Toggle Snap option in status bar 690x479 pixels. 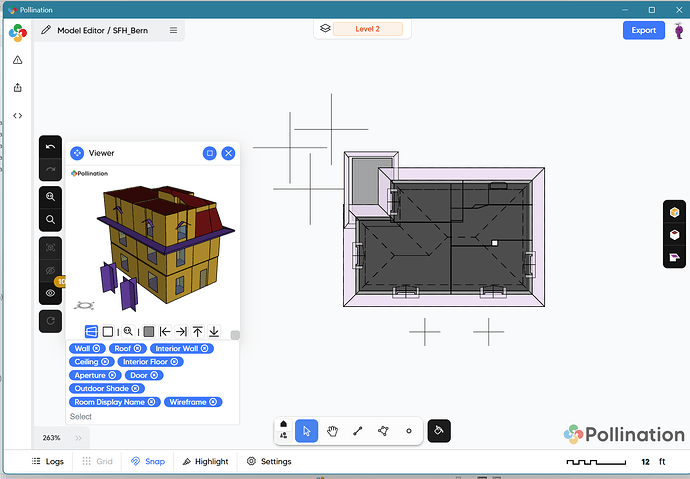pyautogui.click(x=148, y=462)
